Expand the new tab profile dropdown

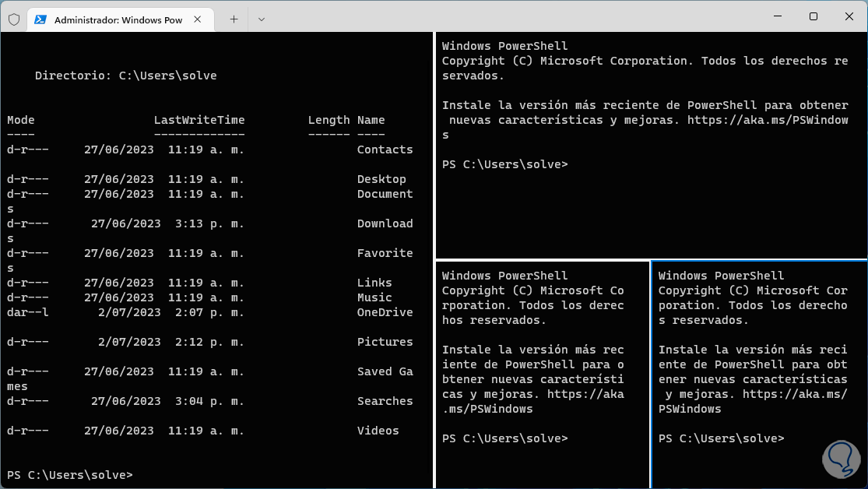pyautogui.click(x=262, y=19)
